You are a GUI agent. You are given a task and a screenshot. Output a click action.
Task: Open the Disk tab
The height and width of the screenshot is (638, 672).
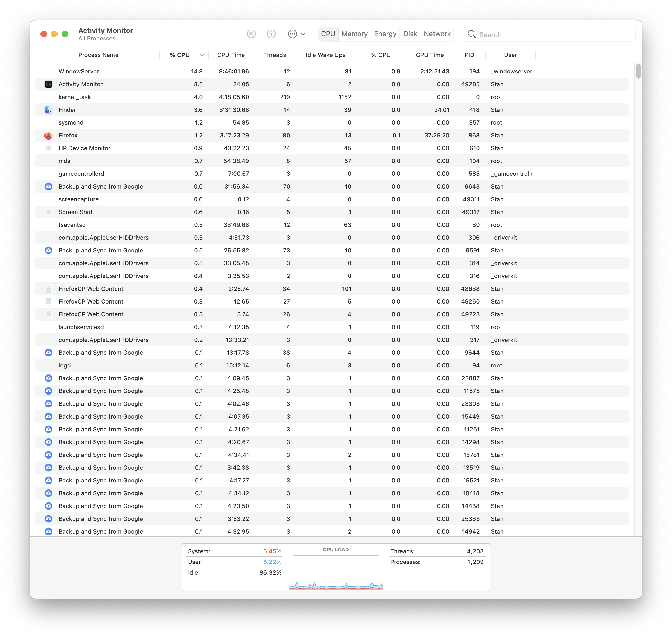coord(410,34)
